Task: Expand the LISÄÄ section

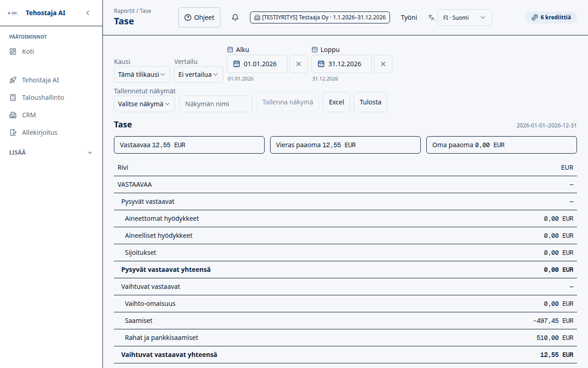Action: (51, 153)
